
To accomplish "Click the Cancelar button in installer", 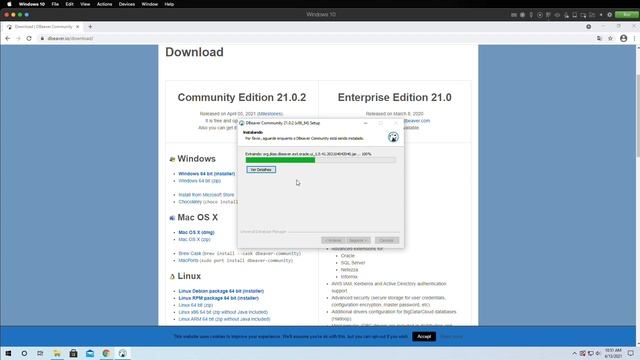I will (387, 240).
